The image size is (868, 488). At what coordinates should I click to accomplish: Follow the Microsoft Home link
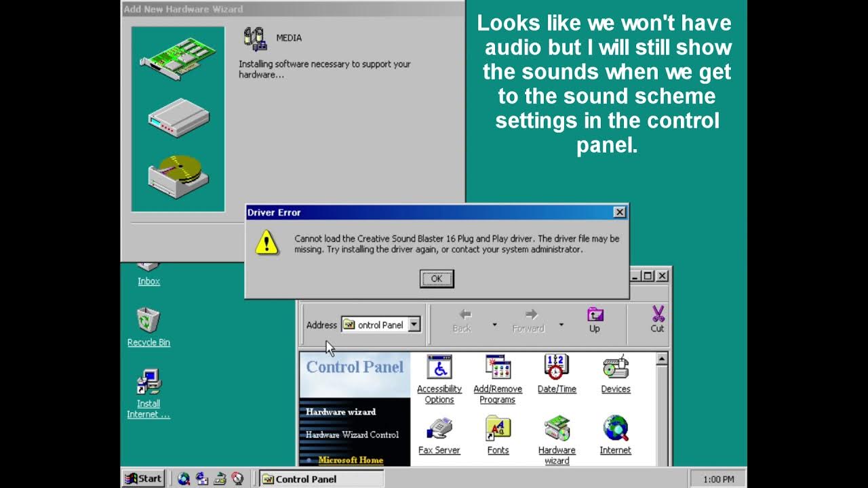(351, 460)
